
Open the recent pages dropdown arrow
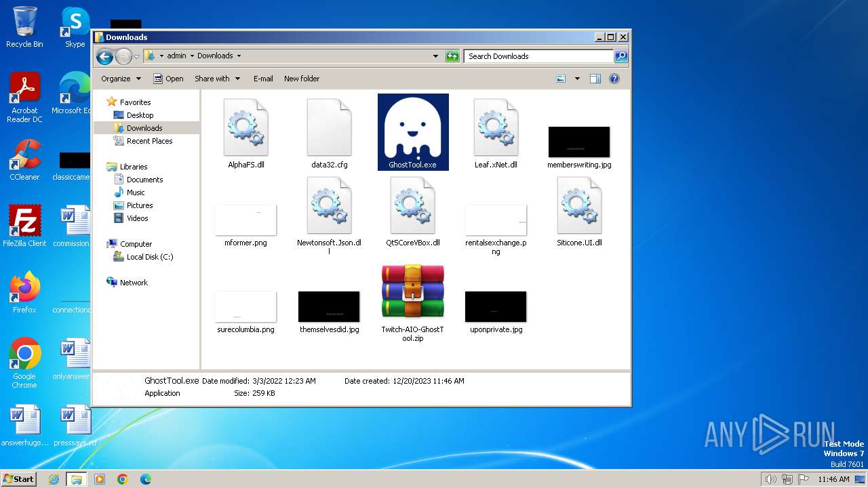[136, 56]
